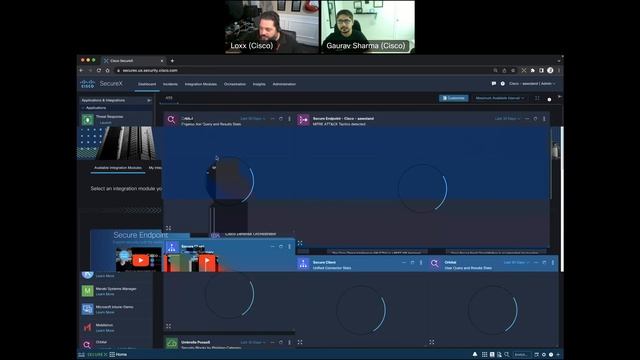This screenshot has height=360, width=640.
Task: Open the Insights tab
Action: point(259,84)
